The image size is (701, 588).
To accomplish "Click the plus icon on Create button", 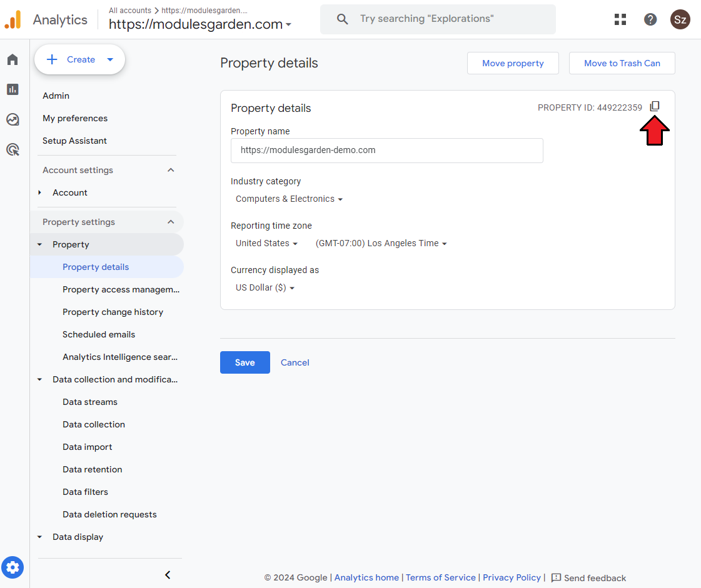I will (52, 59).
